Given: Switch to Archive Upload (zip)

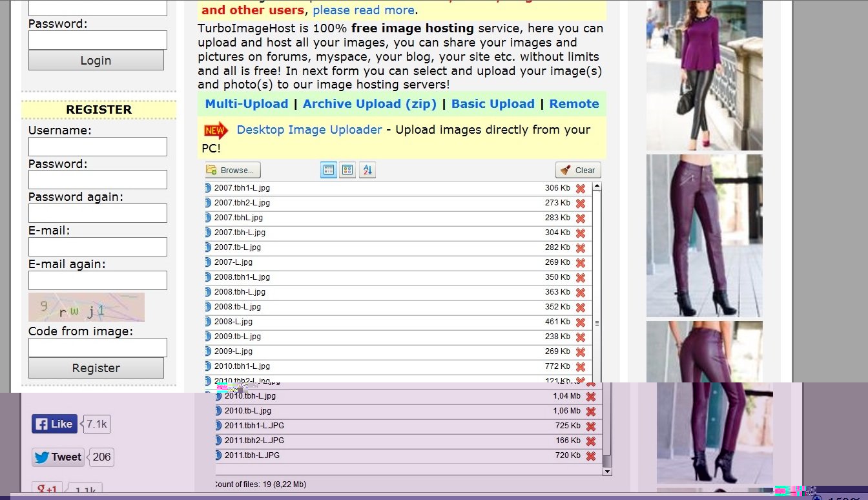Looking at the screenshot, I should (369, 104).
